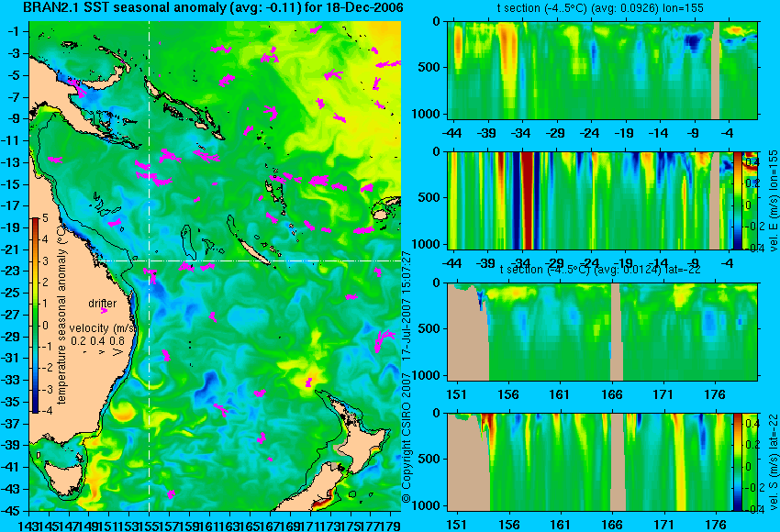
Task: Click the '500' depth label of the lon=155 temperature section
Action: tap(430, 67)
